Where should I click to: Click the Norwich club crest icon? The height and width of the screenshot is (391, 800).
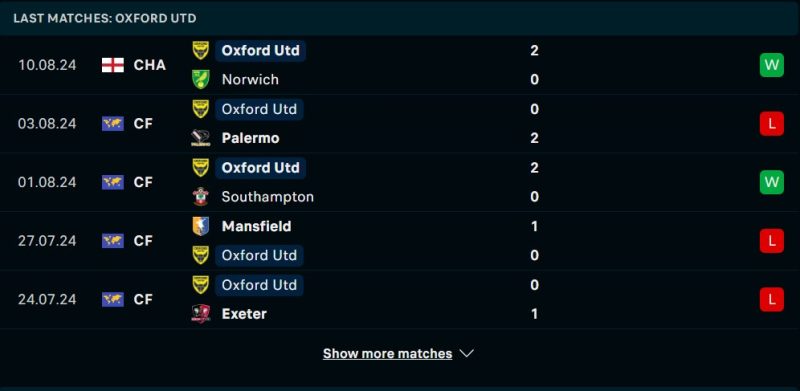(201, 80)
